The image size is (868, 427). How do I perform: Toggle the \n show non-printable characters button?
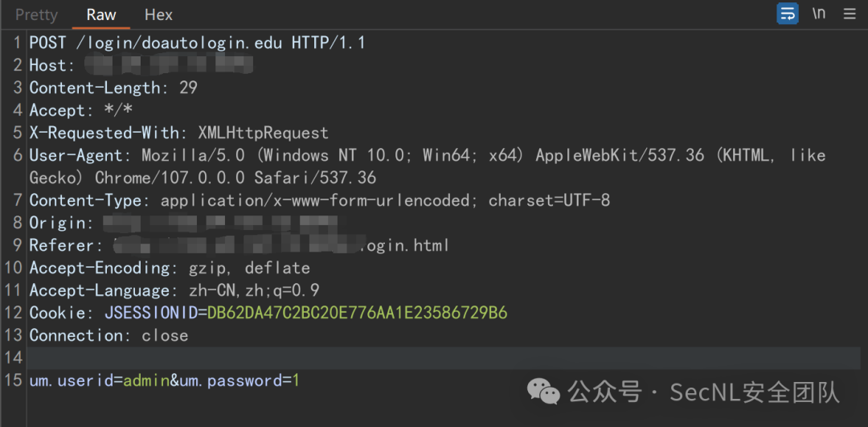click(819, 14)
